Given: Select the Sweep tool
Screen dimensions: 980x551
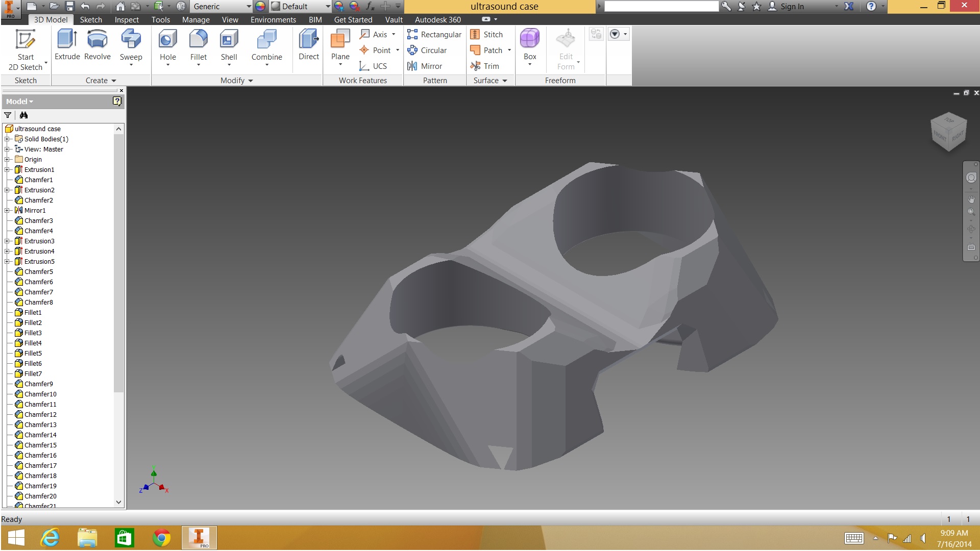Looking at the screenshot, I should (x=131, y=47).
